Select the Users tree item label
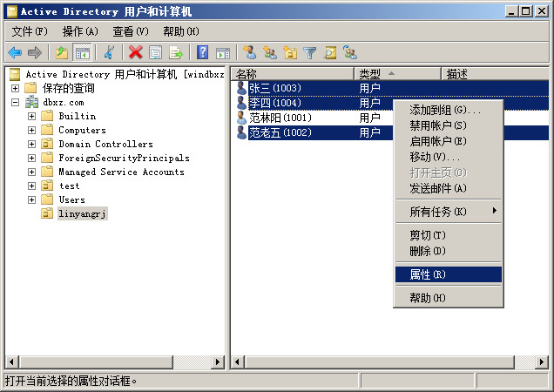Screen dimensions: 554x392 pos(71,199)
